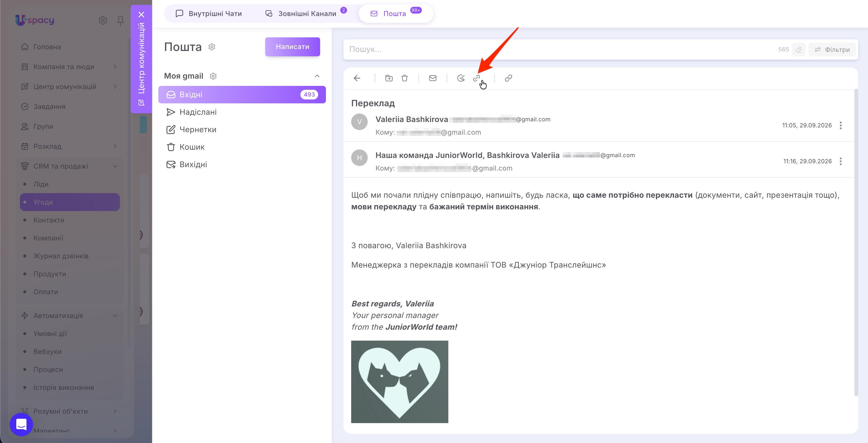Open the sidebar settings gear near uspacy logo

(103, 21)
